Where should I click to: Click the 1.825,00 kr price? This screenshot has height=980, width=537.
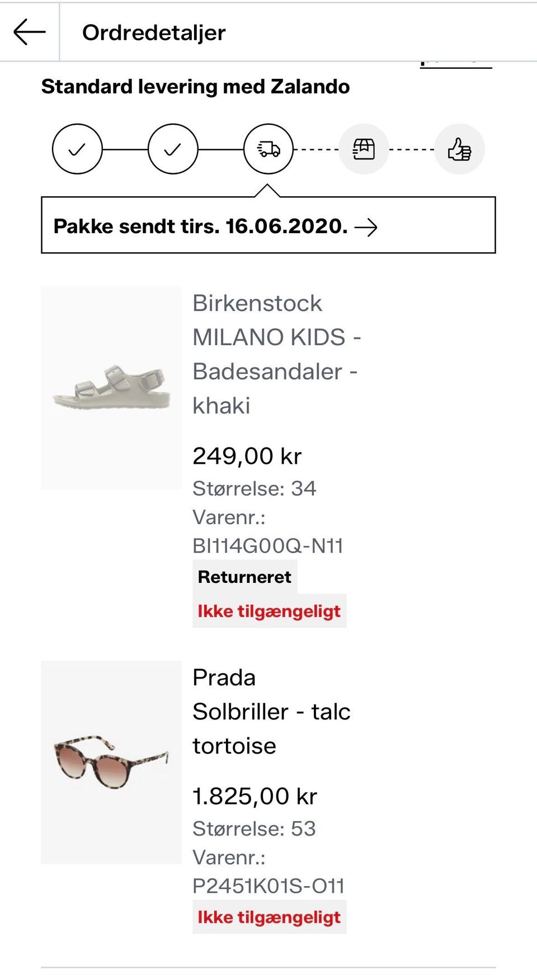pos(255,796)
